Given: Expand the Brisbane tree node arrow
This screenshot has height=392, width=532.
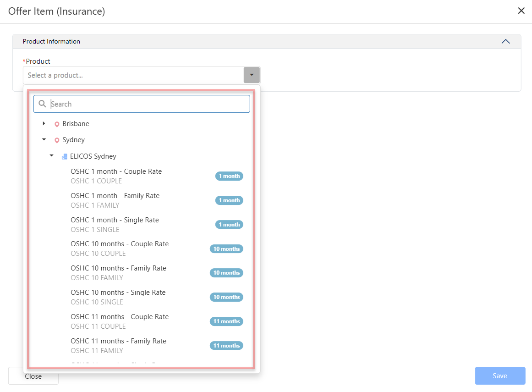Looking at the screenshot, I should click(x=44, y=124).
